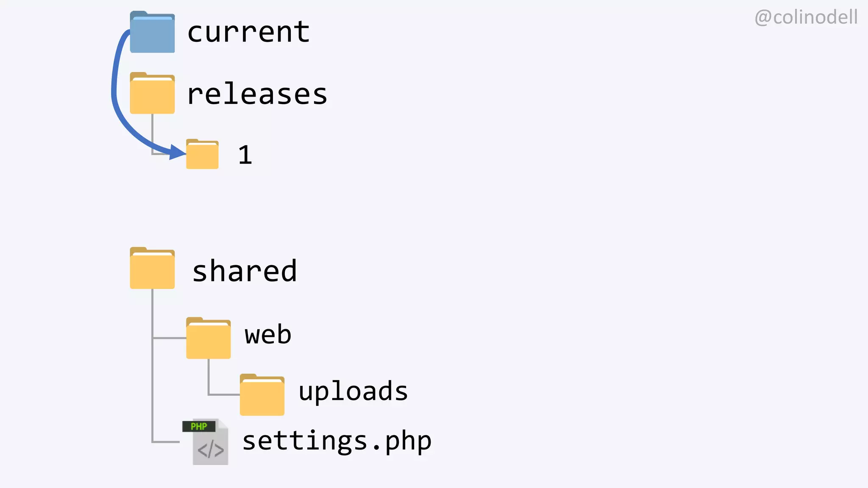Select the releases folder icon
This screenshot has height=488, width=868.
152,94
